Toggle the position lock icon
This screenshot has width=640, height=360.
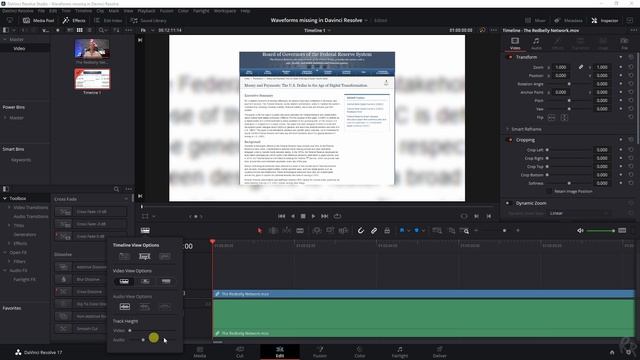pyautogui.click(x=387, y=231)
